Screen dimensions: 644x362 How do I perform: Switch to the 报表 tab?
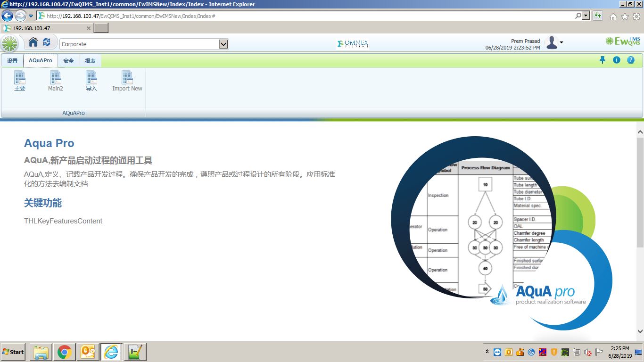tap(91, 61)
